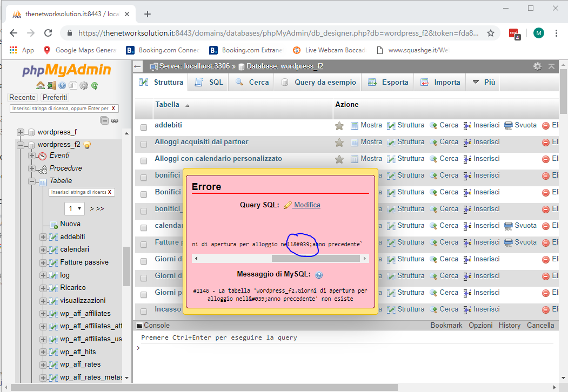Toggle favorite star for addebiti table
568x392 pixels.
tap(339, 126)
